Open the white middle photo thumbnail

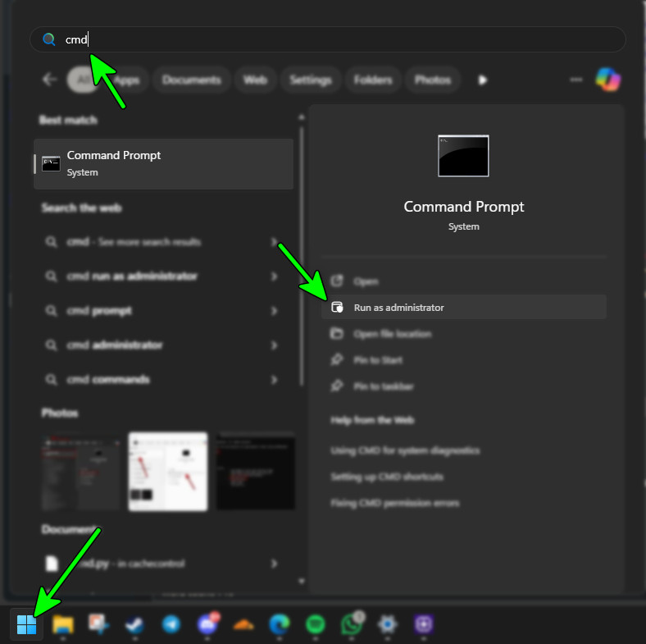[168, 472]
